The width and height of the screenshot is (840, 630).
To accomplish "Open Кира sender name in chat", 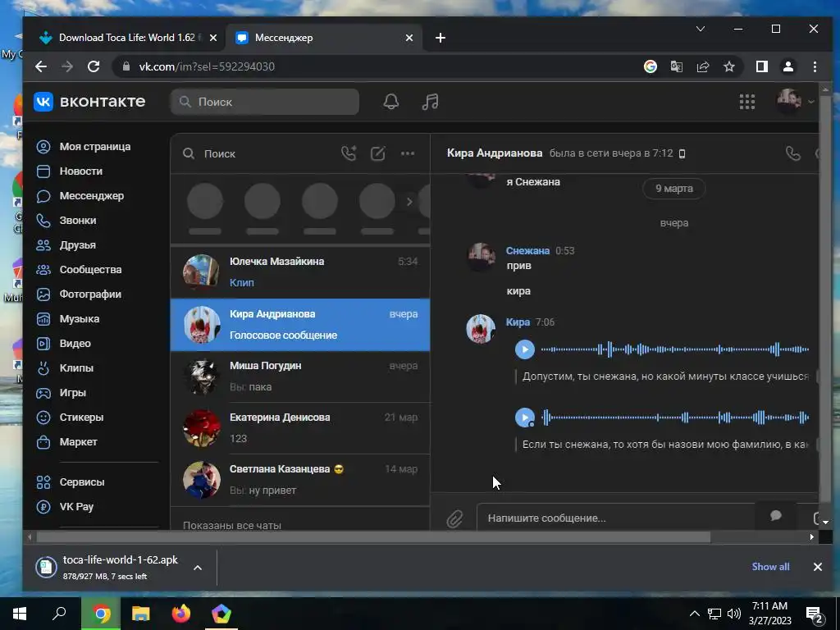I will click(x=518, y=322).
